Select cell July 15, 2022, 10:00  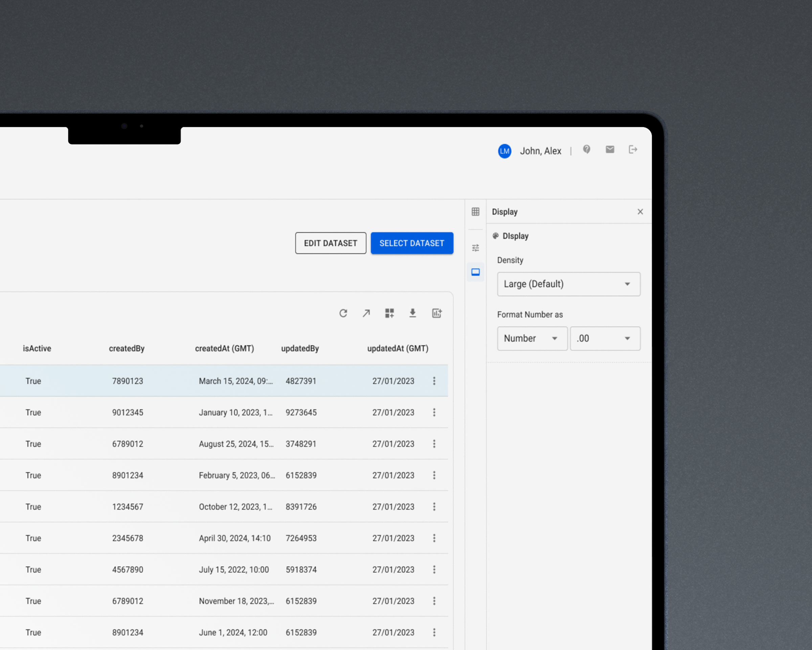click(x=234, y=570)
